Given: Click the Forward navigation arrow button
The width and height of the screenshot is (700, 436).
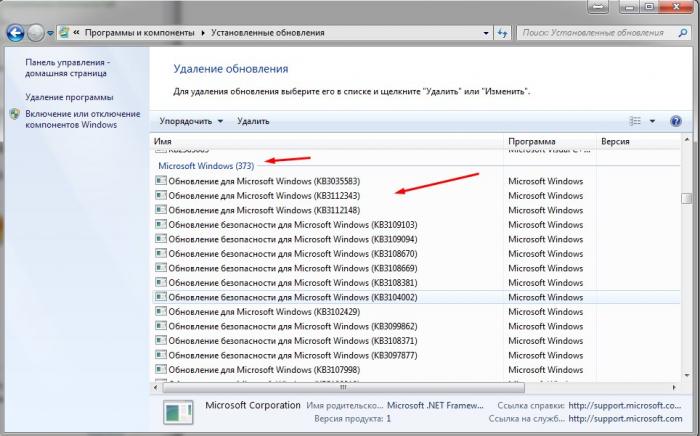Looking at the screenshot, I should (38, 32).
